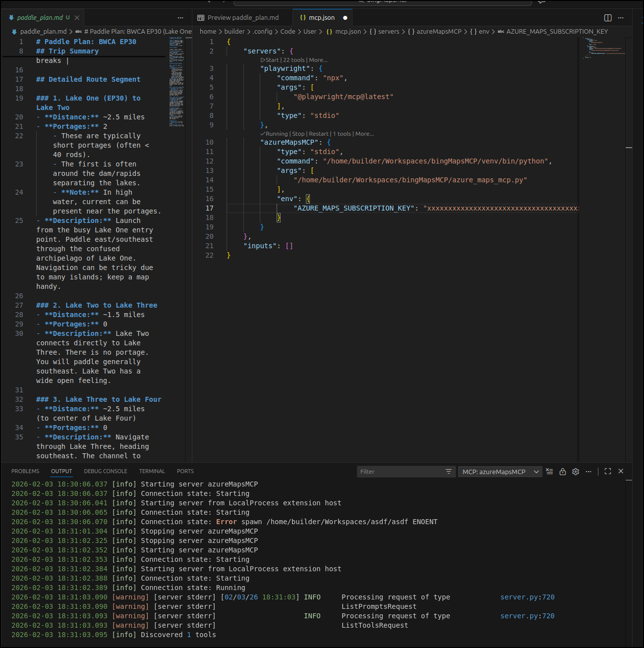Click unsaved dot on mcp.json tab
644x648 pixels.
[345, 18]
